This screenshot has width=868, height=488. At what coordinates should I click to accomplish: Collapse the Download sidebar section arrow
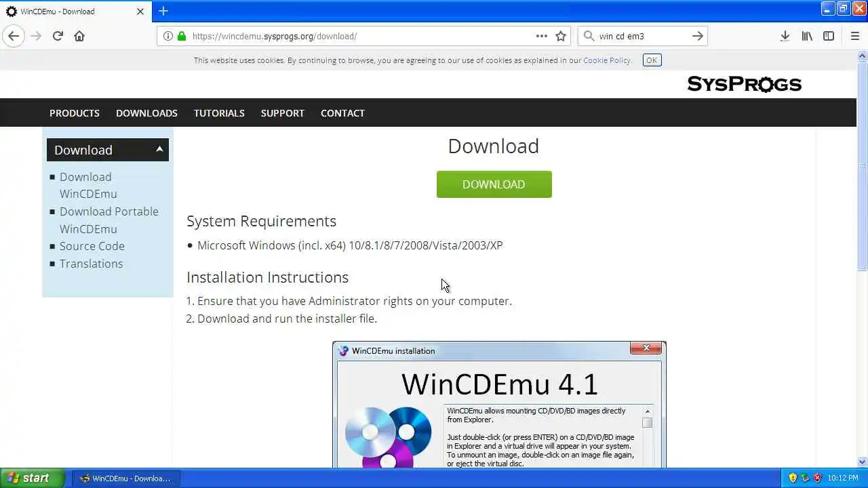point(159,149)
